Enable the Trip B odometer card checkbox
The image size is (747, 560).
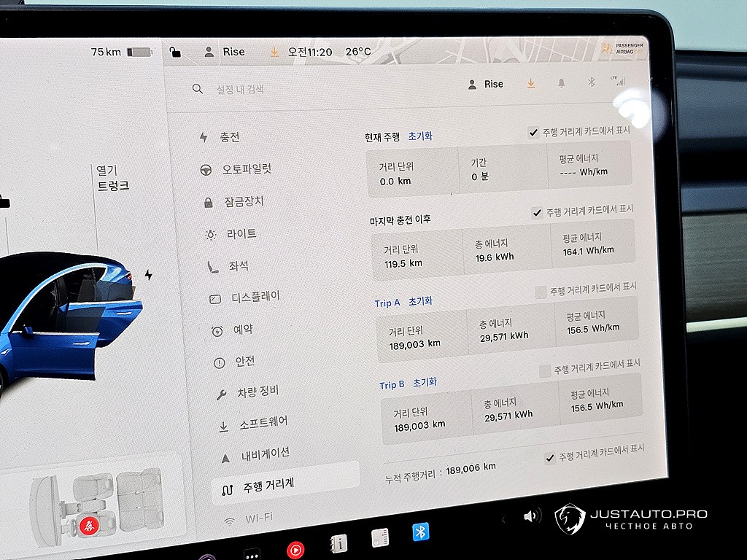[544, 371]
